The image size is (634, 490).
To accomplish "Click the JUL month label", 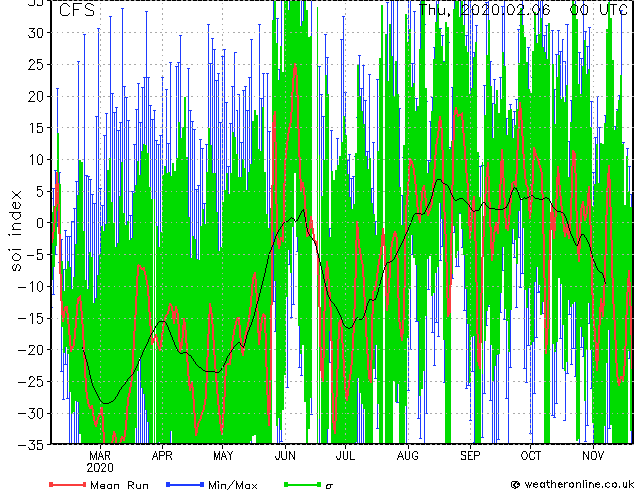I will click(x=346, y=456).
